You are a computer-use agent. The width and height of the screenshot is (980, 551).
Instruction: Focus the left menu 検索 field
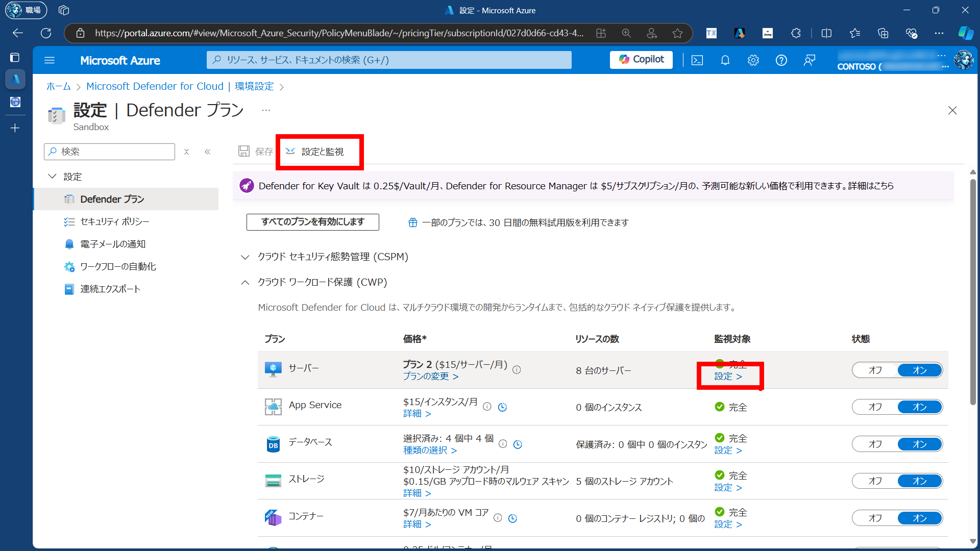coord(110,152)
